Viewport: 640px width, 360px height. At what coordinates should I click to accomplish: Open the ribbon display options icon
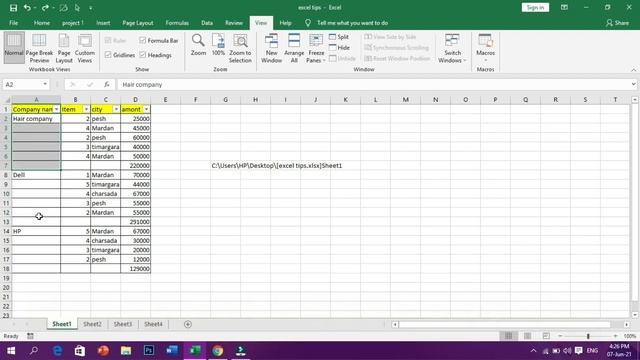[x=564, y=7]
